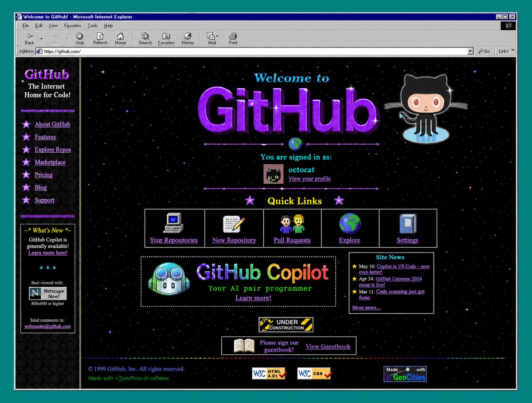Expand the Links toolbar chevron

point(513,51)
